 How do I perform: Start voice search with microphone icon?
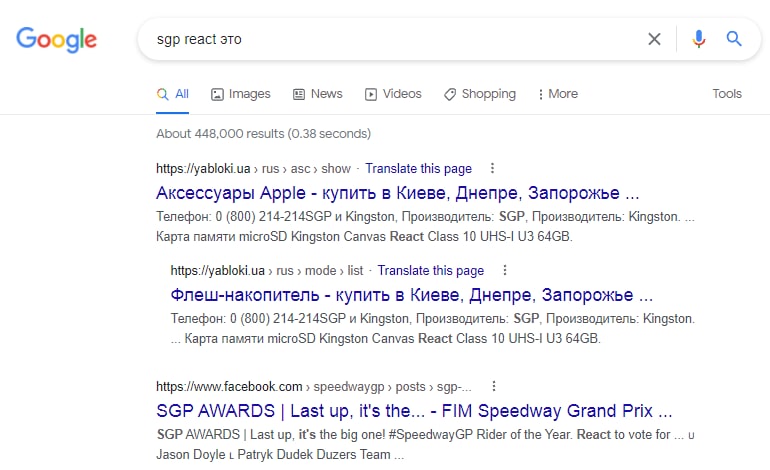coord(699,39)
